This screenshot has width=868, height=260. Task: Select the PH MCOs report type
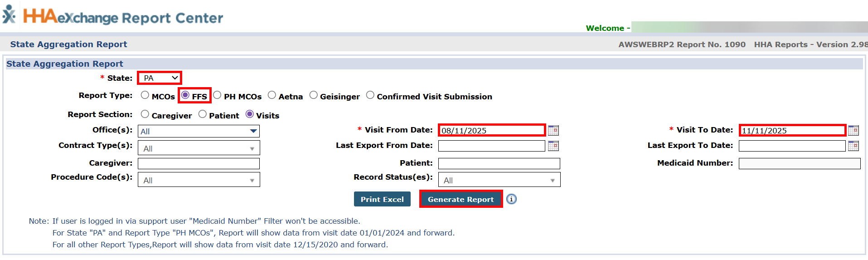[x=218, y=95]
